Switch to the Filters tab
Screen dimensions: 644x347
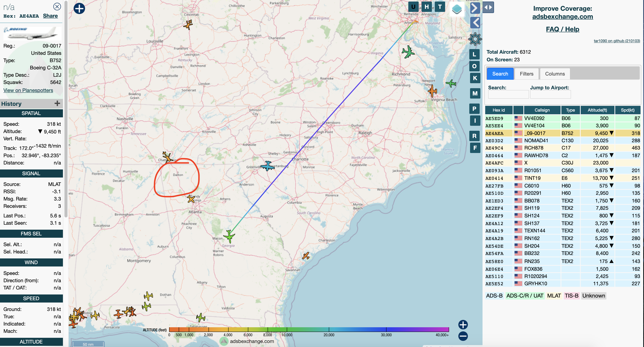[x=526, y=74]
